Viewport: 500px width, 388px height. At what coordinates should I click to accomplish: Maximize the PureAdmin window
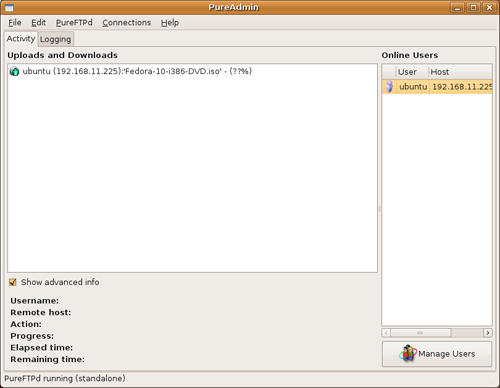pyautogui.click(x=473, y=7)
